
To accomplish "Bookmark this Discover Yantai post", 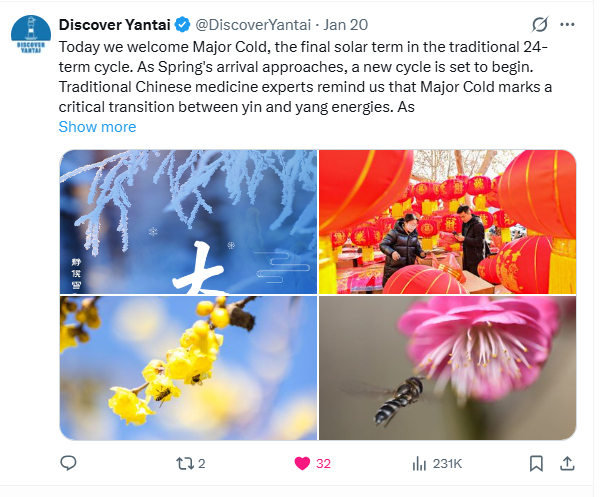I will [536, 463].
